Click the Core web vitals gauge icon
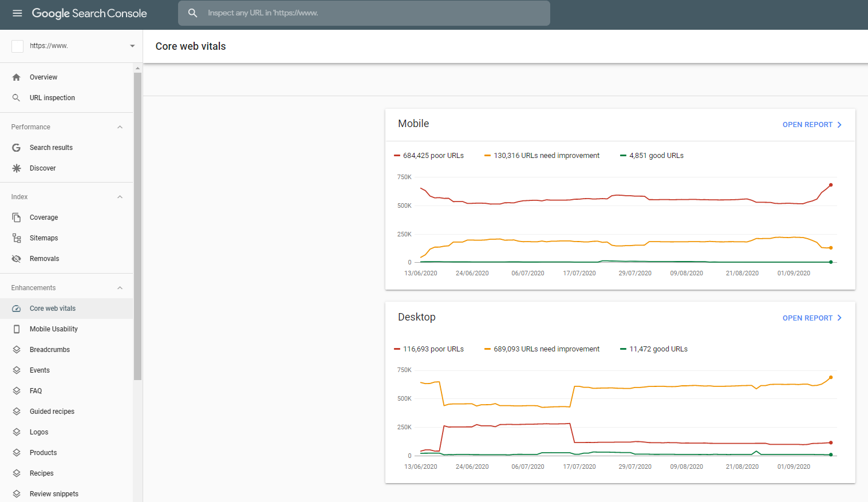Screen dimensions: 868x502 (x=17, y=309)
